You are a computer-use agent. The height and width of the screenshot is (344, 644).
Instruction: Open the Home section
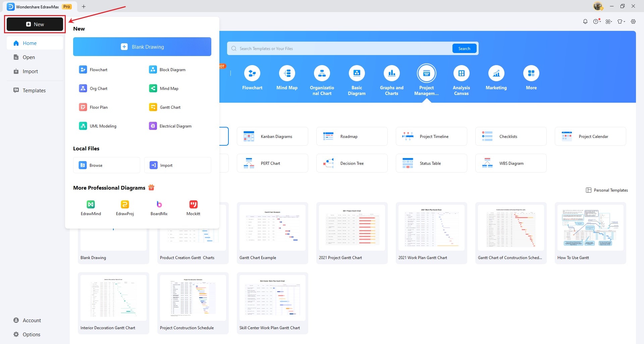[x=35, y=43]
